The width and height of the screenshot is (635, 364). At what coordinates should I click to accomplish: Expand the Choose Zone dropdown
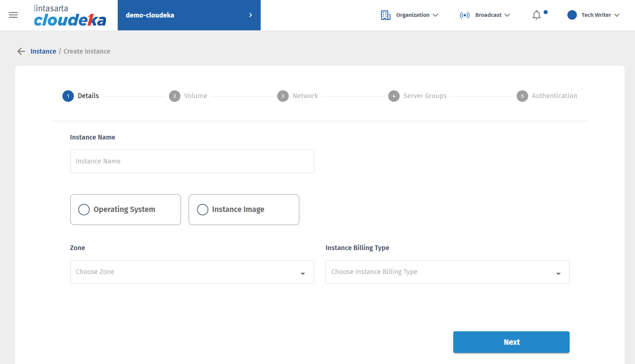(192, 272)
